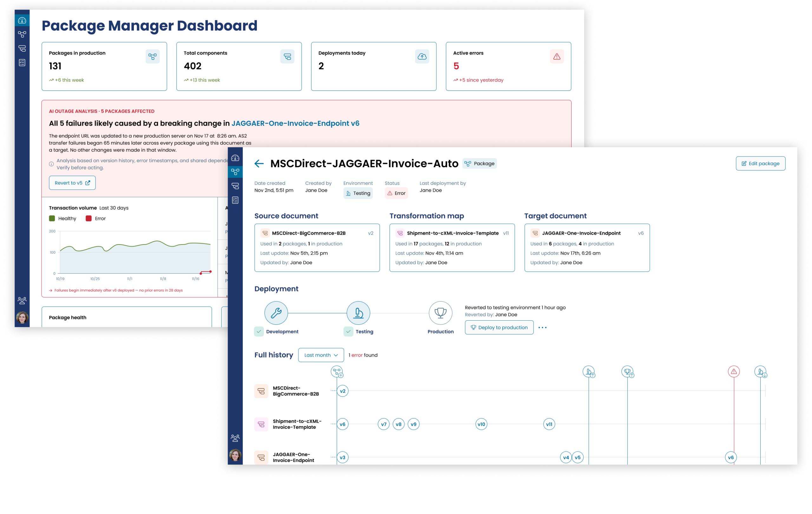Click the Deployments today cloud upload icon
The width and height of the screenshot is (812, 514).
pyautogui.click(x=422, y=57)
